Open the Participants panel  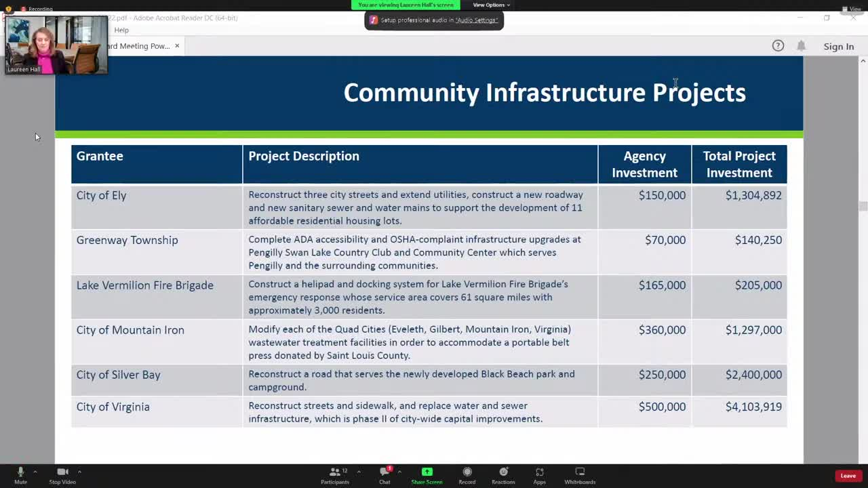(335, 472)
